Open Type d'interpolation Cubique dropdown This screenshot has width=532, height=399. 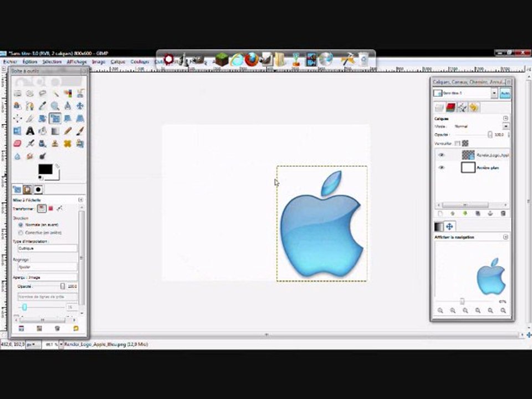pyautogui.click(x=48, y=248)
